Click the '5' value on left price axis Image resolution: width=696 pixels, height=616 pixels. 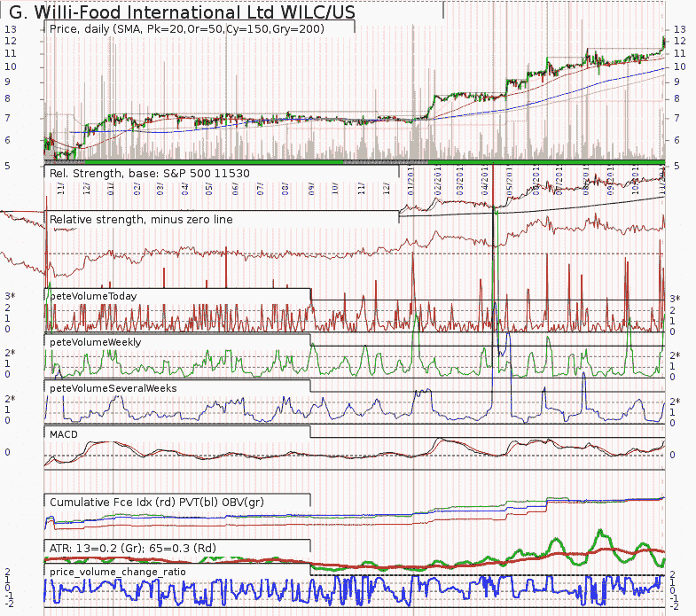pos(7,166)
